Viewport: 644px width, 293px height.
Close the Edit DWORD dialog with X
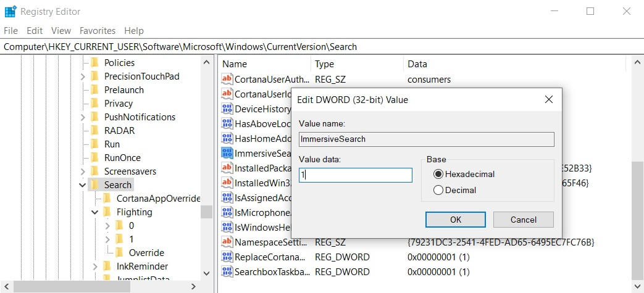pyautogui.click(x=548, y=99)
